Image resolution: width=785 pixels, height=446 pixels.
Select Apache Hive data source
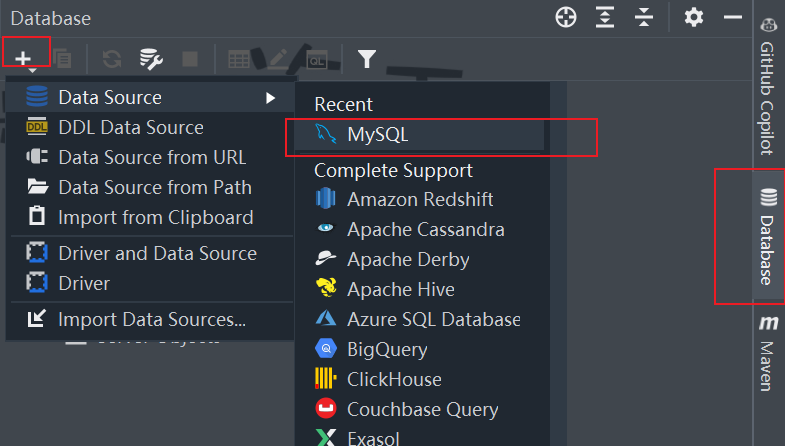[x=420, y=289]
